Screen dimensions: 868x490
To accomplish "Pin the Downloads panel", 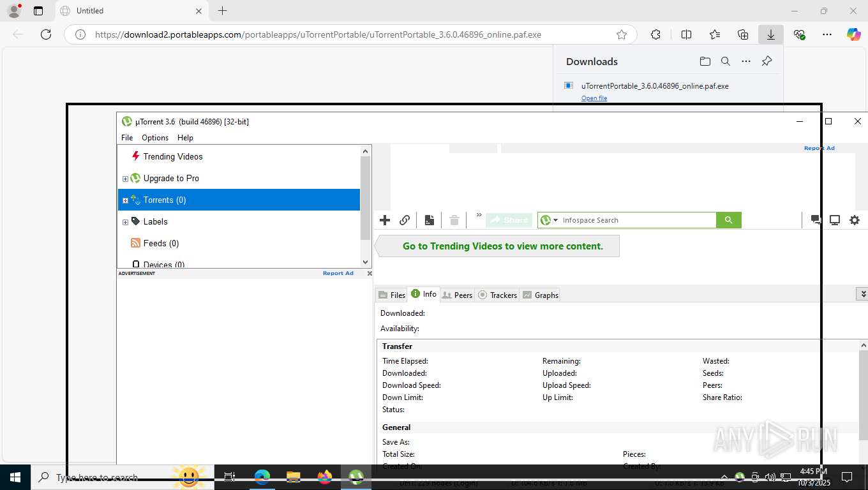I will pos(767,61).
